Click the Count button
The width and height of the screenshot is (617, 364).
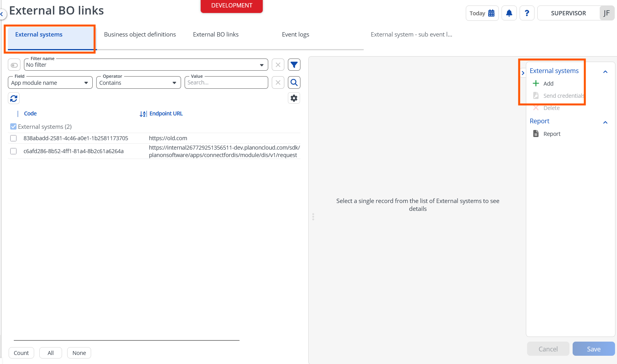click(x=21, y=353)
